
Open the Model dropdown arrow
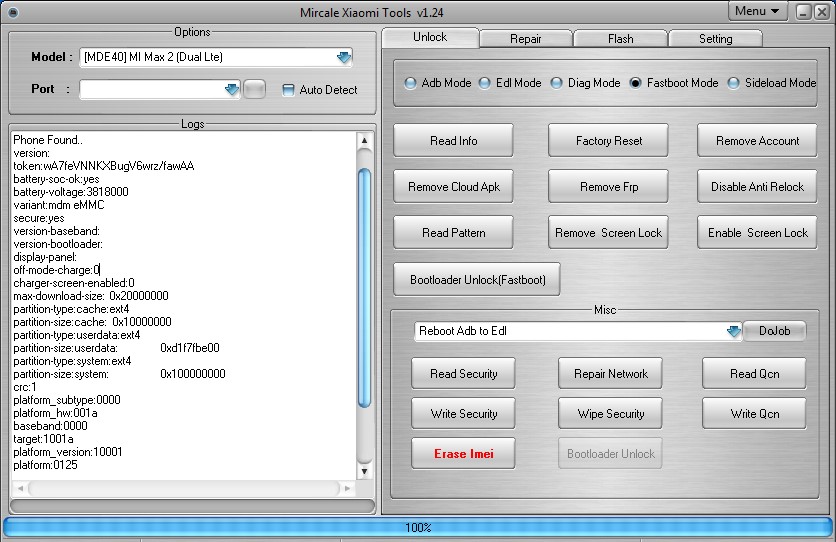click(x=344, y=57)
